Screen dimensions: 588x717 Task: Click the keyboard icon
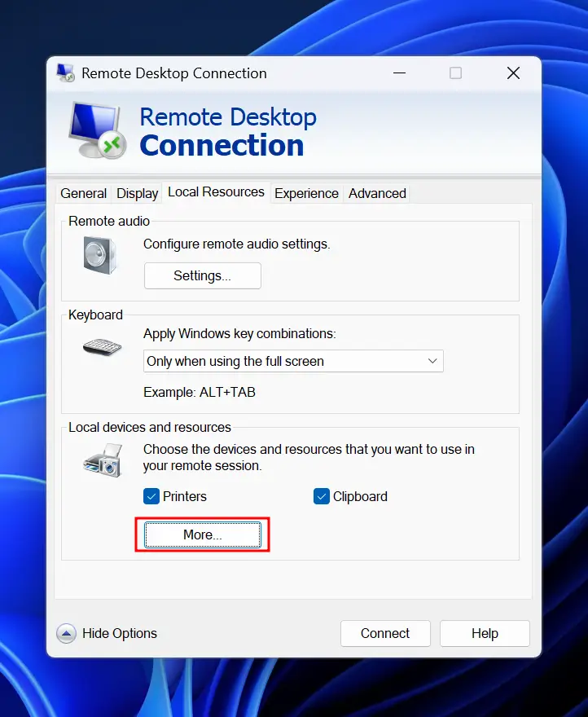tap(102, 347)
